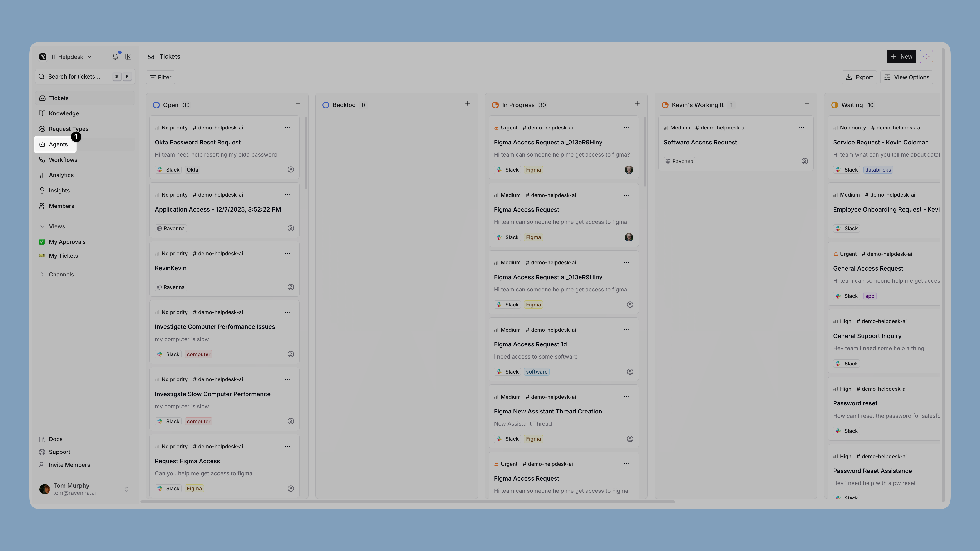The image size is (980, 551).
Task: Click plus icon in Backlog column
Action: pyautogui.click(x=468, y=103)
